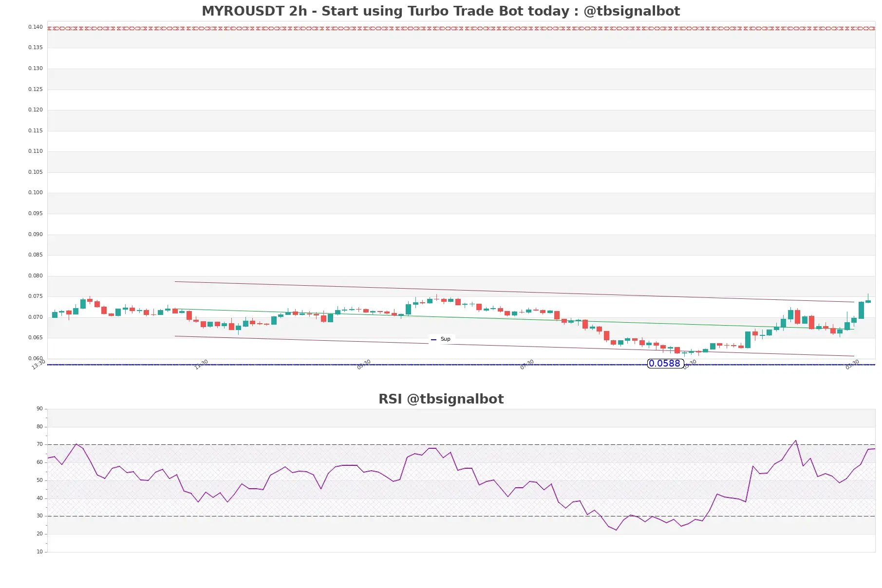Click the Sup legend entry

[441, 339]
